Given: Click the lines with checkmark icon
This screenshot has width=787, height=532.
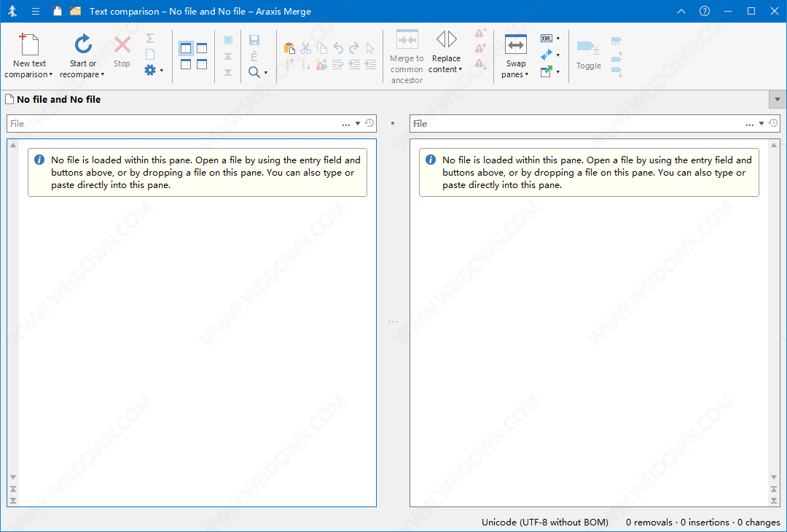Looking at the screenshot, I should [x=338, y=63].
